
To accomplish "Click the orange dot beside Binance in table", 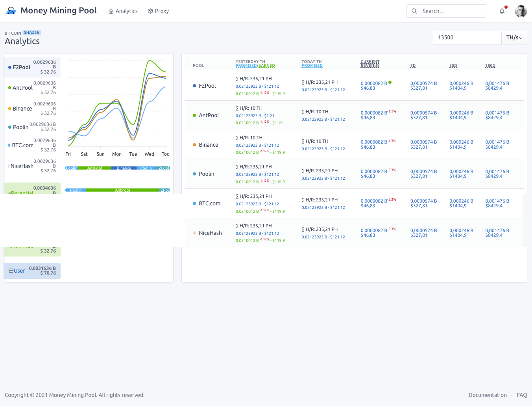I will click(194, 145).
